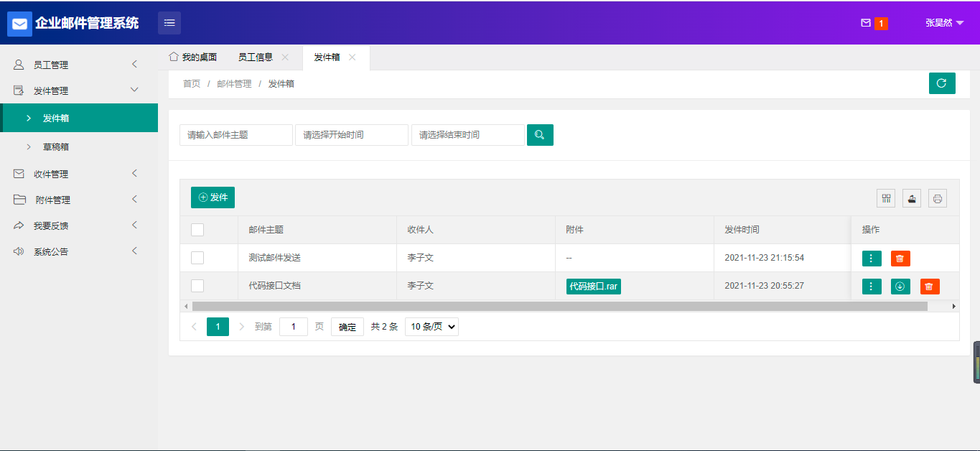This screenshot has width=980, height=451.
Task: Click page number 1 button
Action: [x=218, y=327]
